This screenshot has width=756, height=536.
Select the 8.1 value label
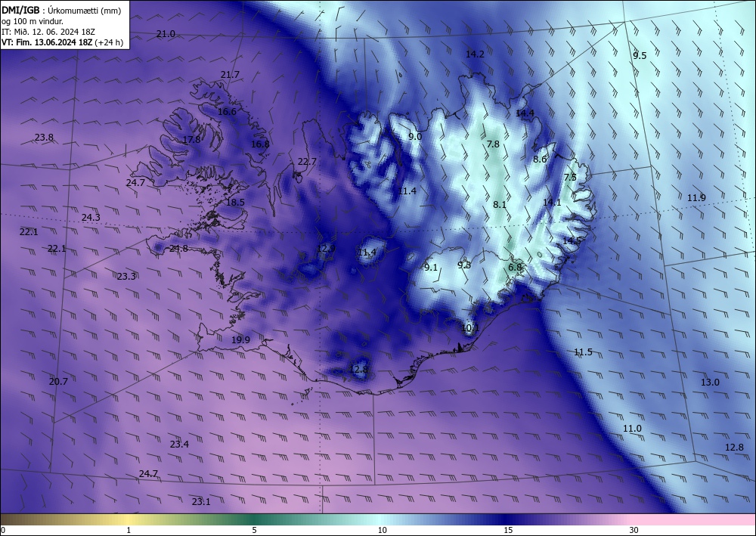tap(500, 205)
